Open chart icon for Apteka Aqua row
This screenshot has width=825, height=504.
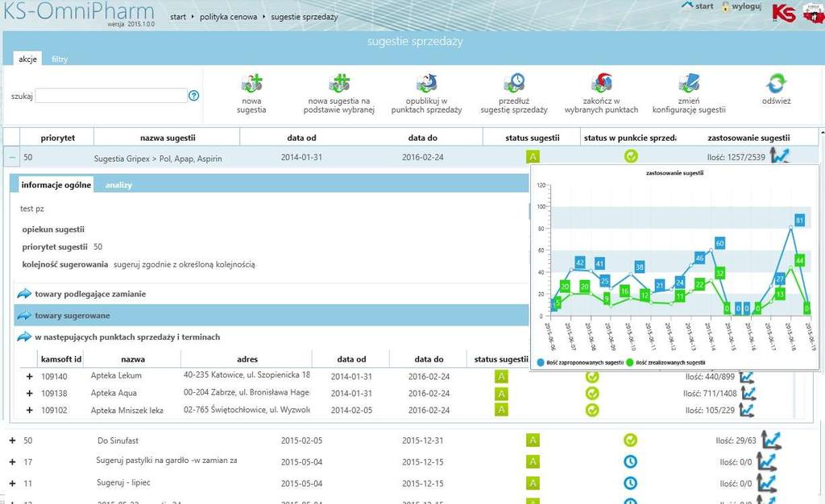tap(748, 393)
